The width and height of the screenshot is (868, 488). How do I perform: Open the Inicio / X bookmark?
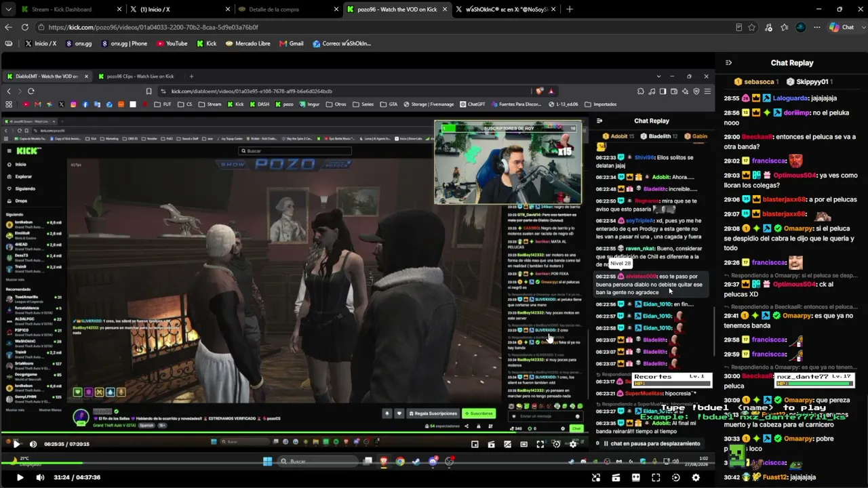(40, 43)
